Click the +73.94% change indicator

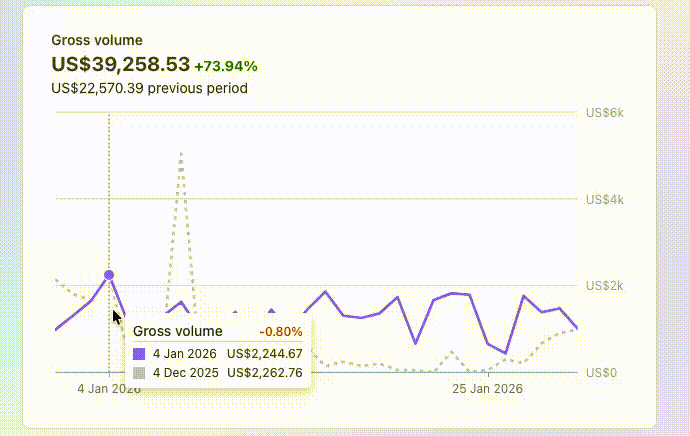click(x=226, y=66)
